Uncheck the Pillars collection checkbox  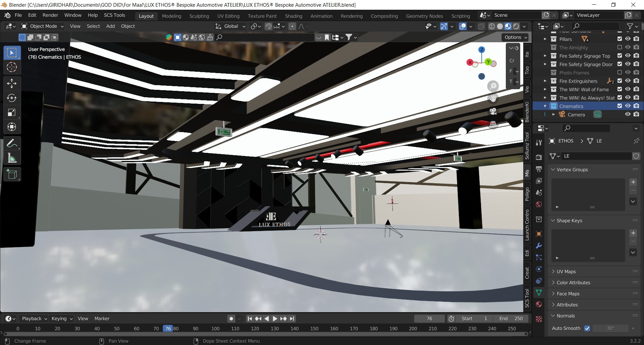pos(620,39)
